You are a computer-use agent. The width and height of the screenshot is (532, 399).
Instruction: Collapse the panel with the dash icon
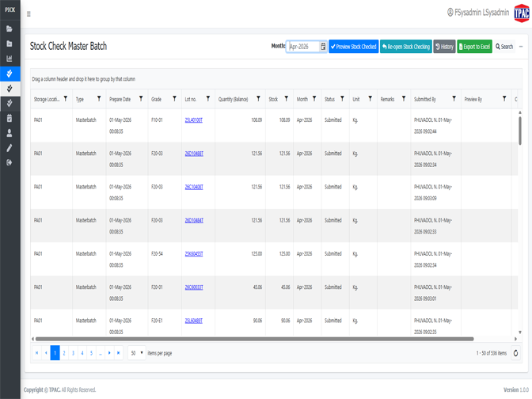521,47
